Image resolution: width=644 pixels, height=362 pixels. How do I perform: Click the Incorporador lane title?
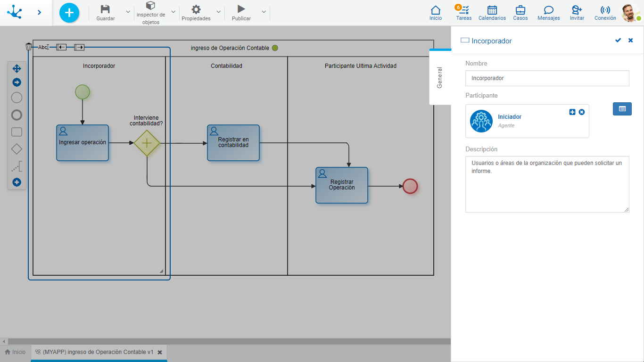coord(99,66)
